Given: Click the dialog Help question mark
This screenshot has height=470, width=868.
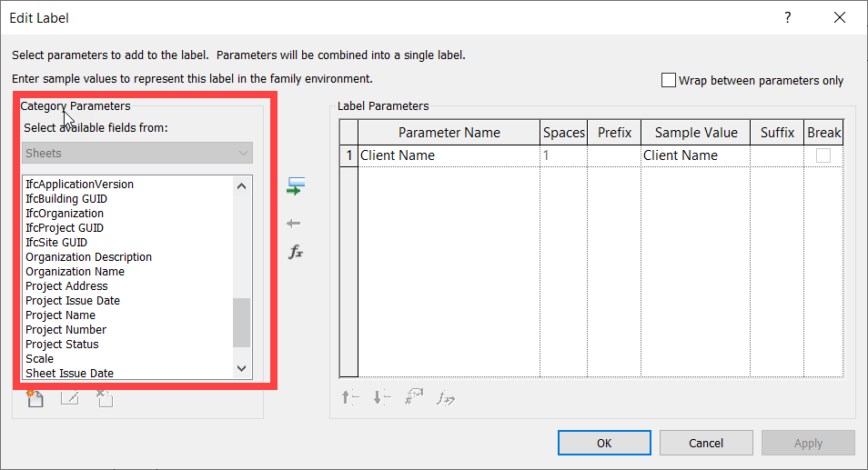Looking at the screenshot, I should (787, 17).
